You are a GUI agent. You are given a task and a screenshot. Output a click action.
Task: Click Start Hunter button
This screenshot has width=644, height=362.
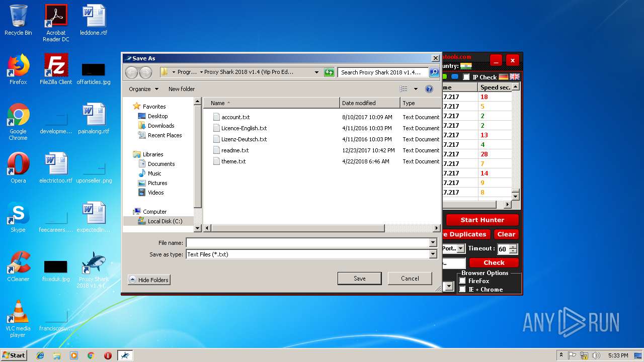tap(482, 220)
